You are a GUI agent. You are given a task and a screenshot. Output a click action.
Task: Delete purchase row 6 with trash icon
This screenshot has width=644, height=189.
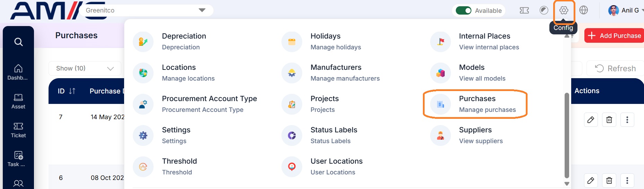click(609, 180)
